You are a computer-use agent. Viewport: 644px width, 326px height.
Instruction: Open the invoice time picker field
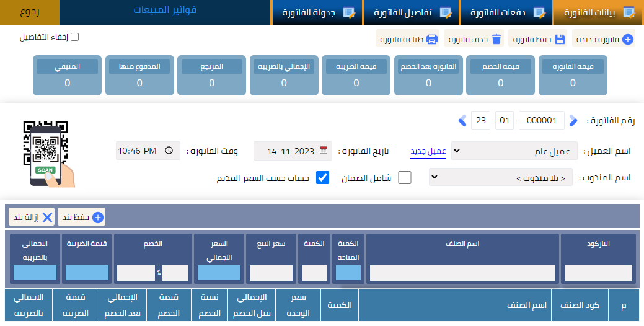click(148, 151)
